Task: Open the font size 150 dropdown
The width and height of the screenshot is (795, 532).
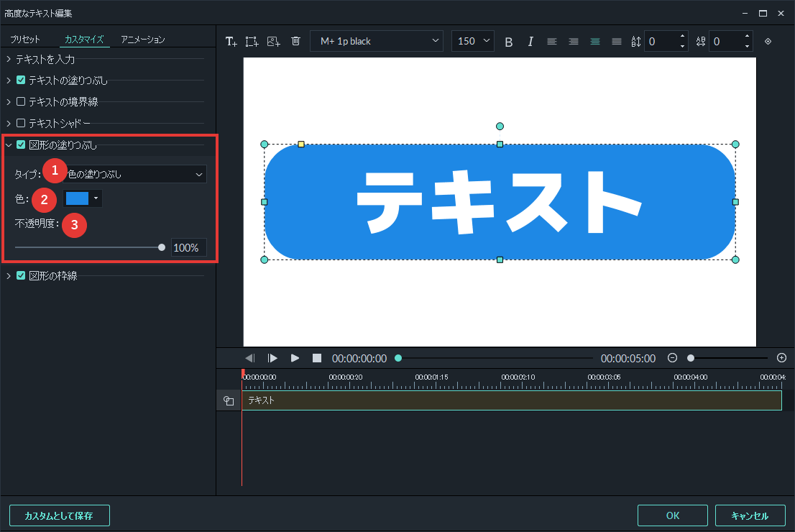Action: (472, 41)
